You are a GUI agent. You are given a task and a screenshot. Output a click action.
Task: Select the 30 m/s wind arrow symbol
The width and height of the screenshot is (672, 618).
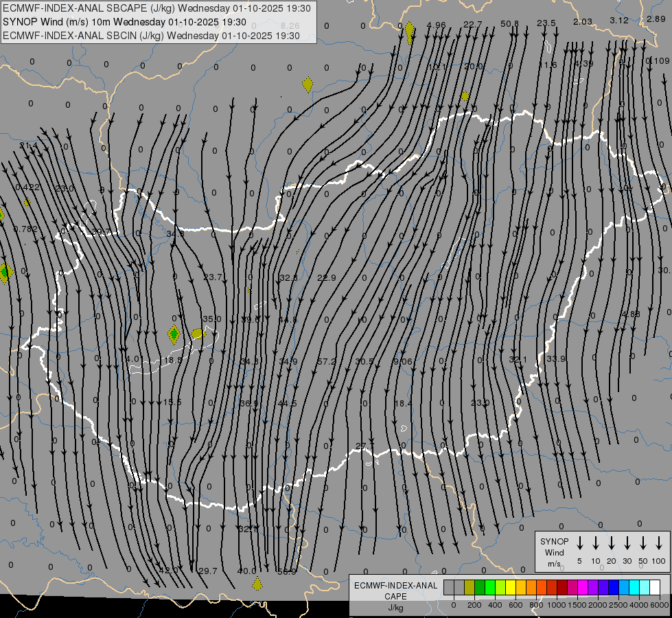pos(627,543)
